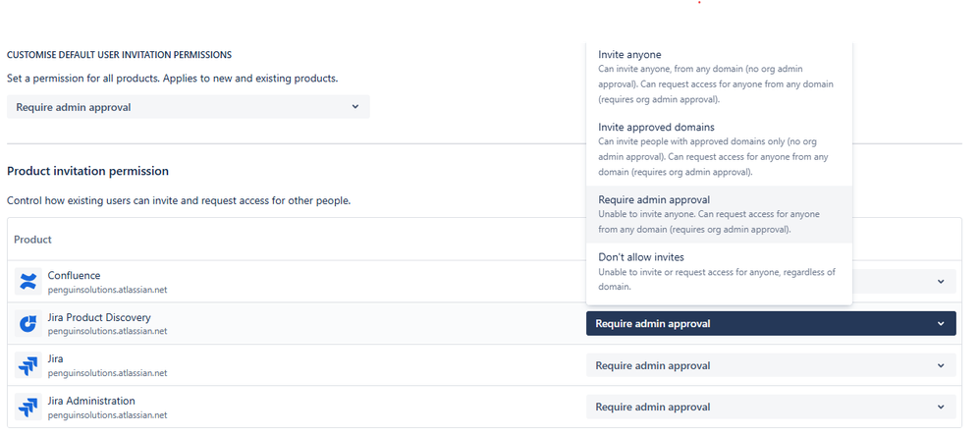Viewport: 980px width, 435px height.
Task: Choose Require admin approval in the open menu
Action: click(719, 214)
